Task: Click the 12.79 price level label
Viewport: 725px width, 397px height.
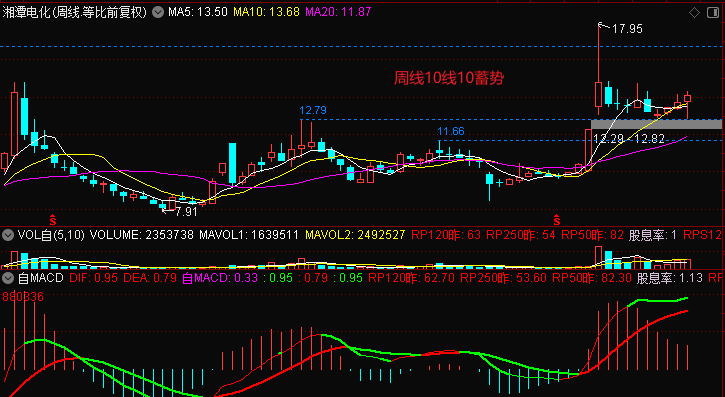Action: tap(313, 110)
